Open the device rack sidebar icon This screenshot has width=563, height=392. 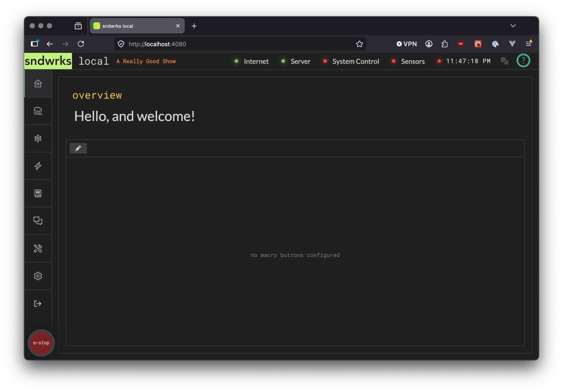pyautogui.click(x=38, y=193)
